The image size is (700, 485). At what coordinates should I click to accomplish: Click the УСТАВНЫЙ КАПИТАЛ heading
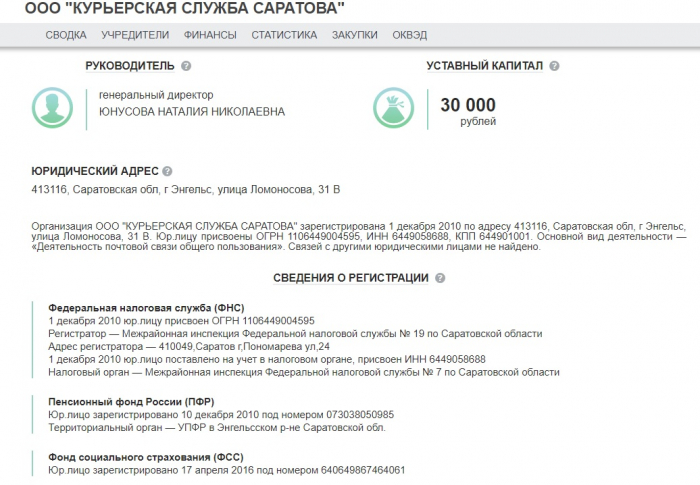[x=484, y=66]
